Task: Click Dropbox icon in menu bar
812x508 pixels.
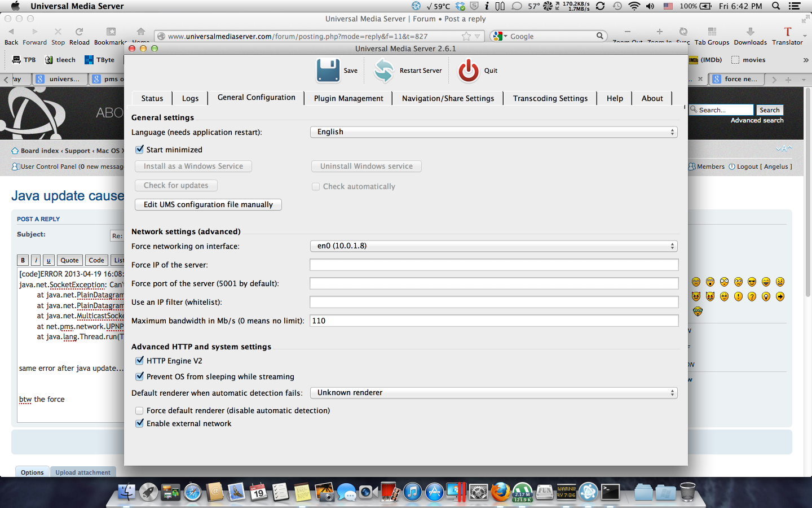Action: pos(460,6)
